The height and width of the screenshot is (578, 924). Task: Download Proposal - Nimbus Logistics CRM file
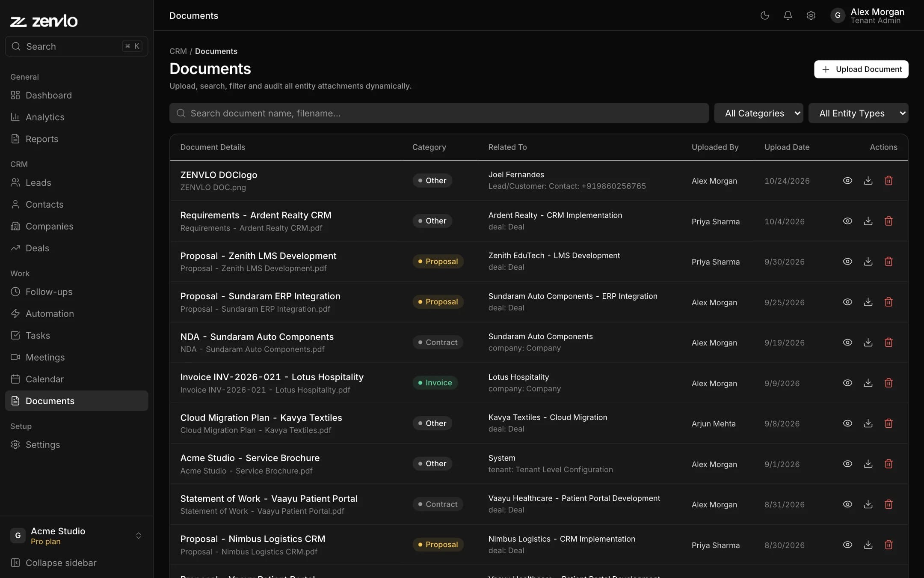point(868,545)
